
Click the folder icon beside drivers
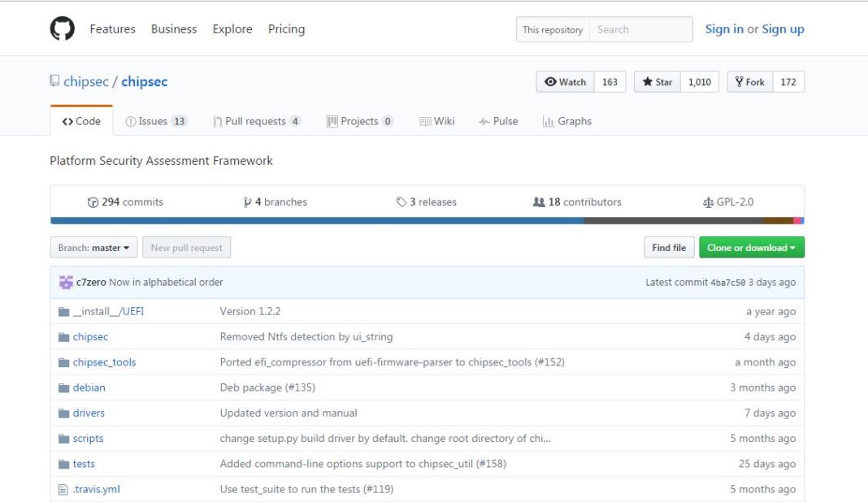[63, 413]
